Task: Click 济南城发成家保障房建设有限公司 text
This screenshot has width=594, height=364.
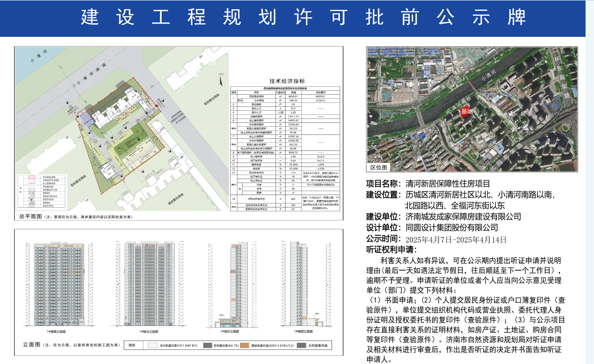Action: 463,217
